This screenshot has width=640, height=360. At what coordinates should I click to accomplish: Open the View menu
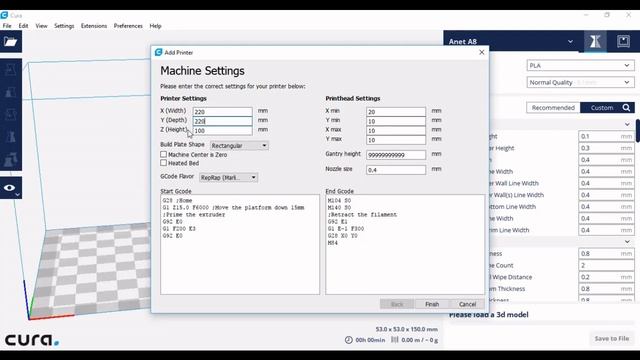click(x=41, y=26)
